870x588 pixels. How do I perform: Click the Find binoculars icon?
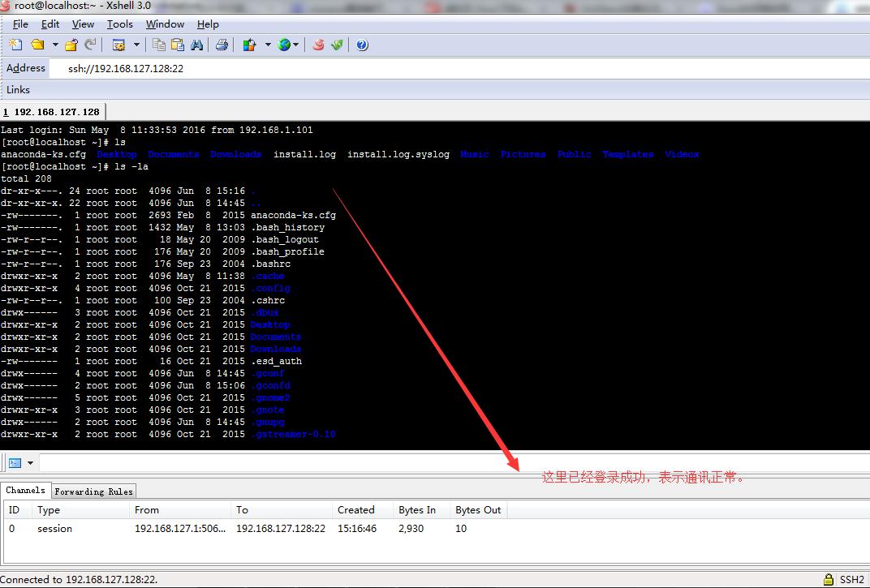(197, 45)
